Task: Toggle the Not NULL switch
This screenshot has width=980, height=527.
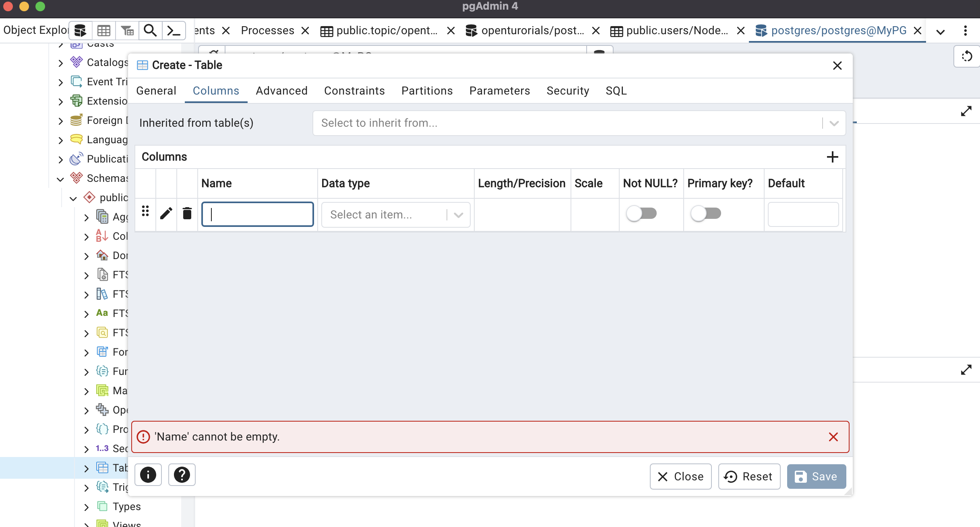Action: 641,214
